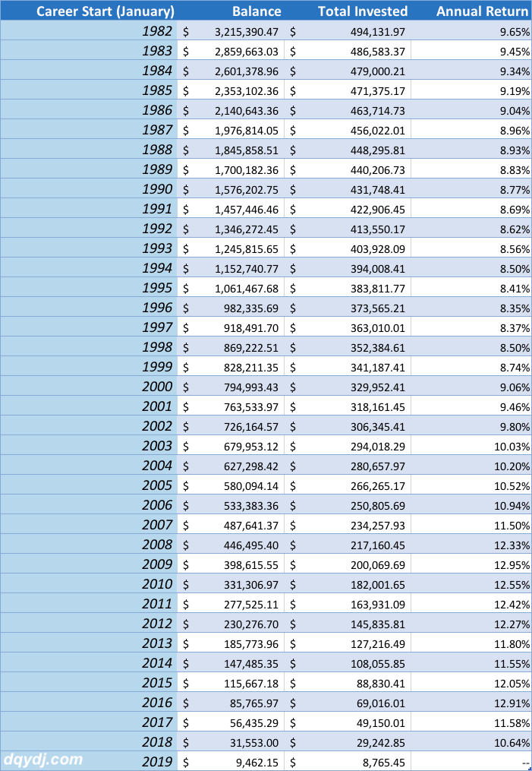532x771 pixels.
Task: Select balance value 230,276.70
Action: pyautogui.click(x=231, y=624)
